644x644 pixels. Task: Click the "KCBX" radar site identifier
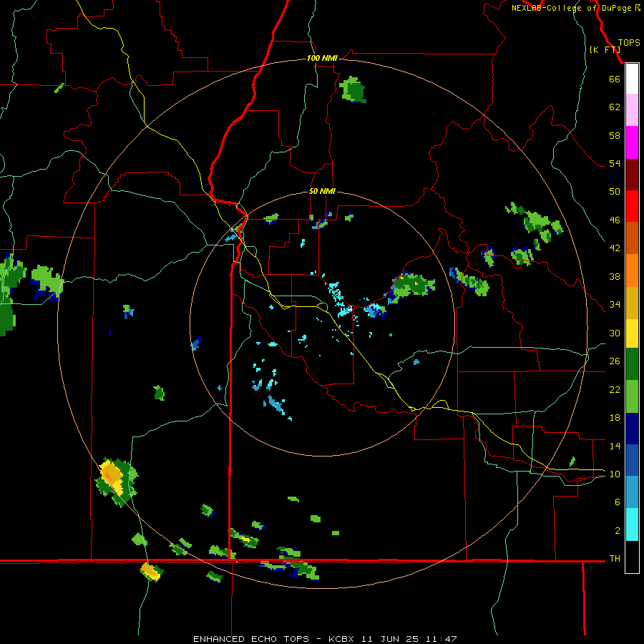point(342,639)
